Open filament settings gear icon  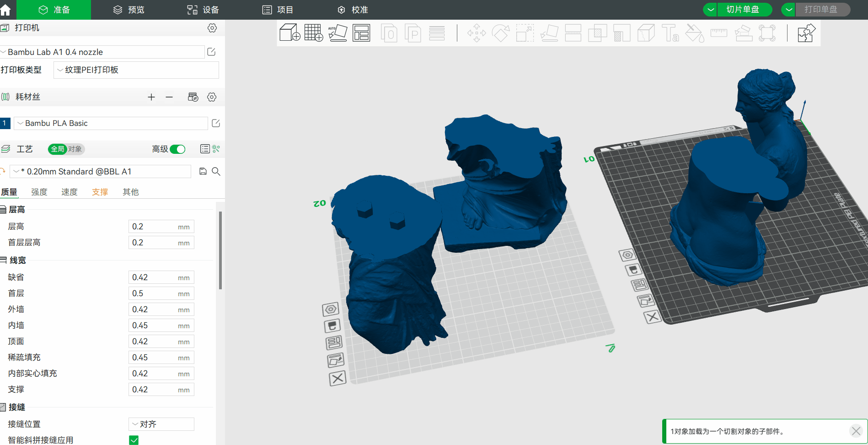tap(212, 97)
